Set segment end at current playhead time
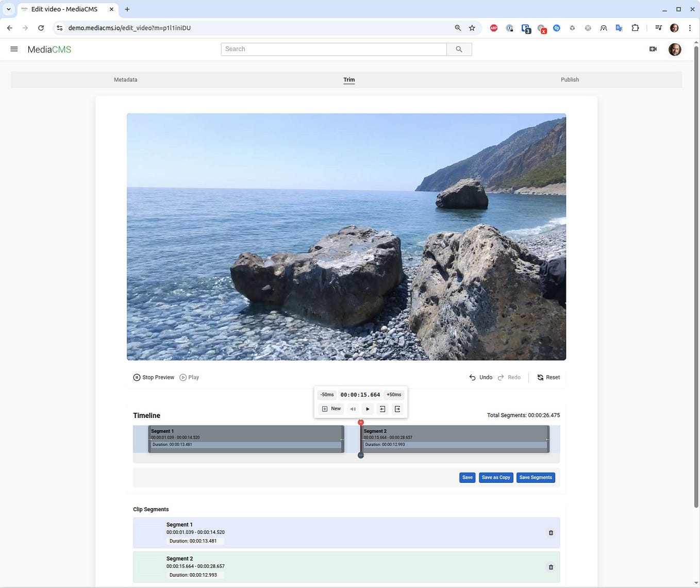Viewport: 700px width, 588px height. click(397, 409)
